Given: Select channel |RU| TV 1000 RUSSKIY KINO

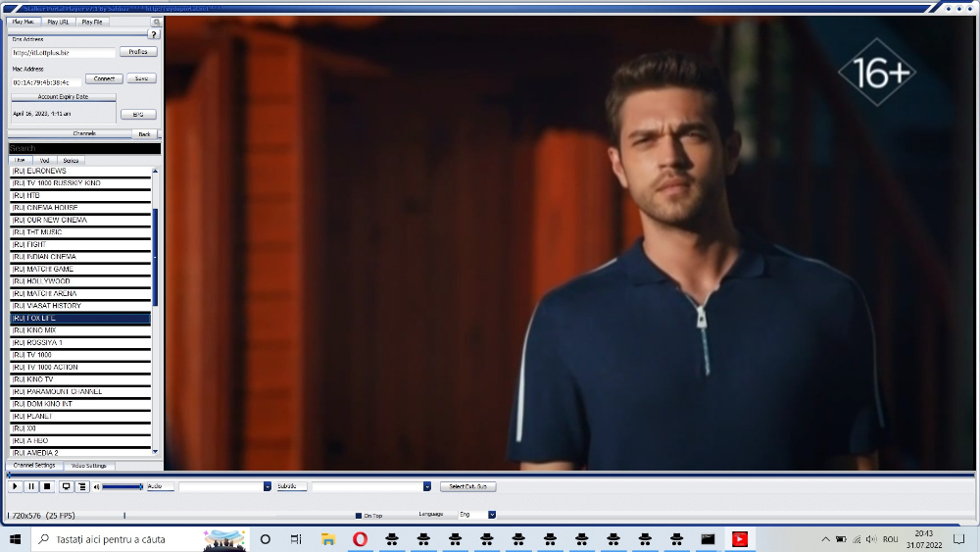Looking at the screenshot, I should [80, 183].
